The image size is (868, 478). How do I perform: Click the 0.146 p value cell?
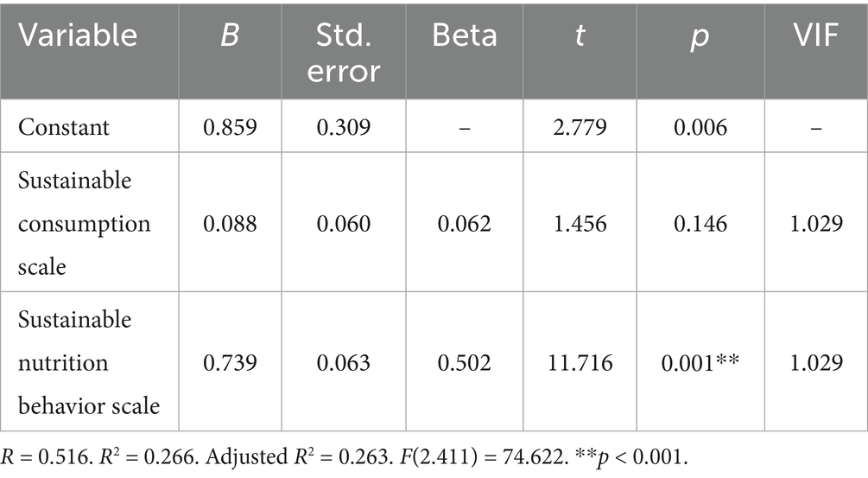pos(696,224)
